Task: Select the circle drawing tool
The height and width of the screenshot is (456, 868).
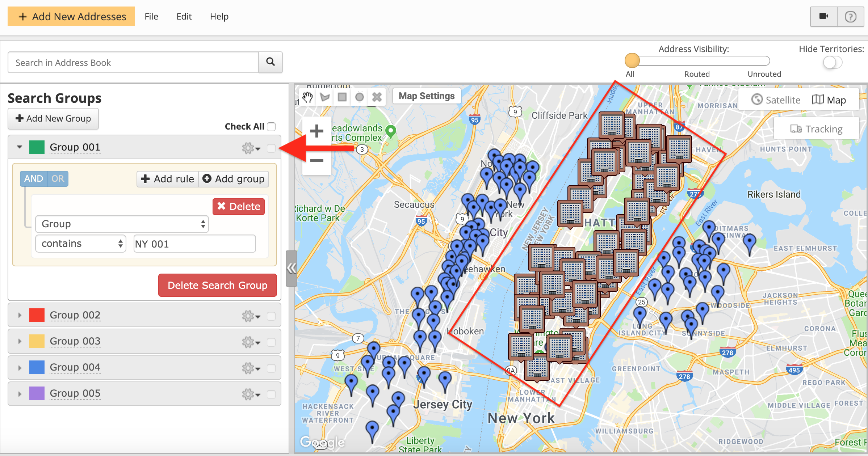Action: [x=359, y=97]
